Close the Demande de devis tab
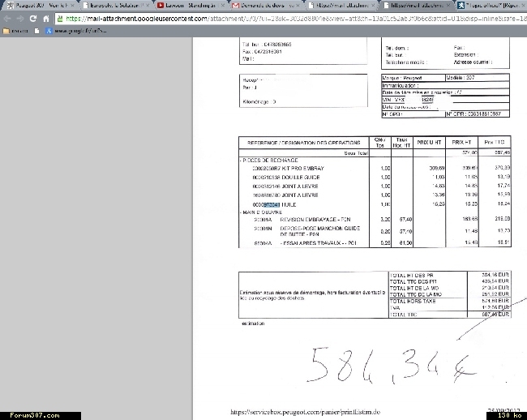The width and height of the screenshot is (527, 420). tap(298, 6)
